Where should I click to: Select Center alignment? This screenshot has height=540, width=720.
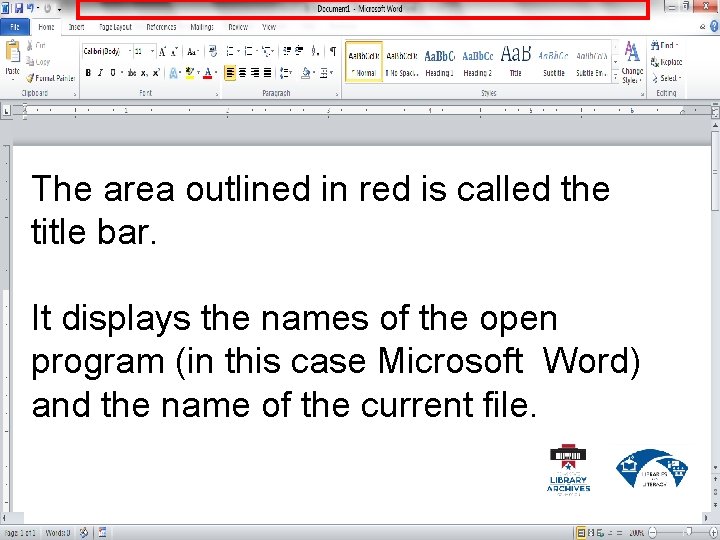coord(242,73)
